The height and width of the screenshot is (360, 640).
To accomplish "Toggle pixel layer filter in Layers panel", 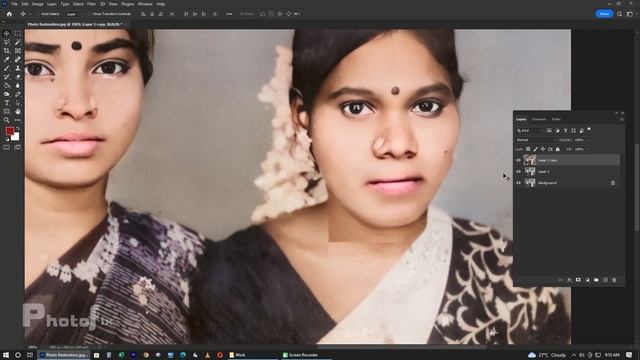I will click(x=549, y=131).
